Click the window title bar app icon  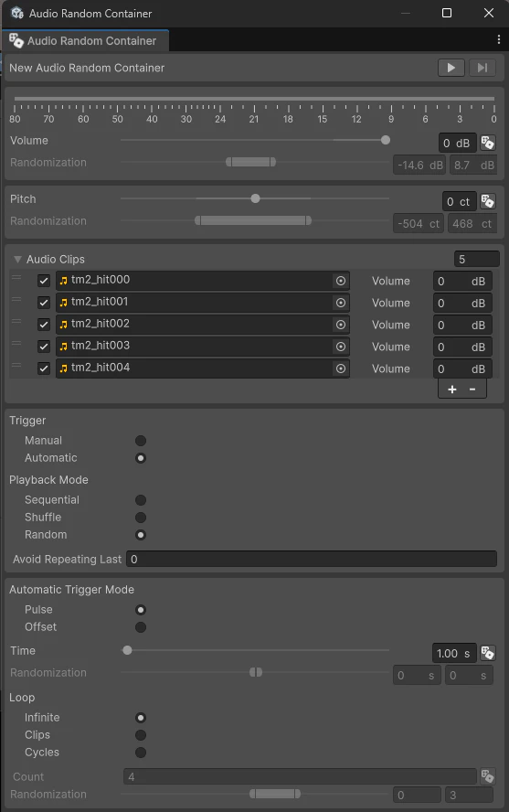click(17, 13)
